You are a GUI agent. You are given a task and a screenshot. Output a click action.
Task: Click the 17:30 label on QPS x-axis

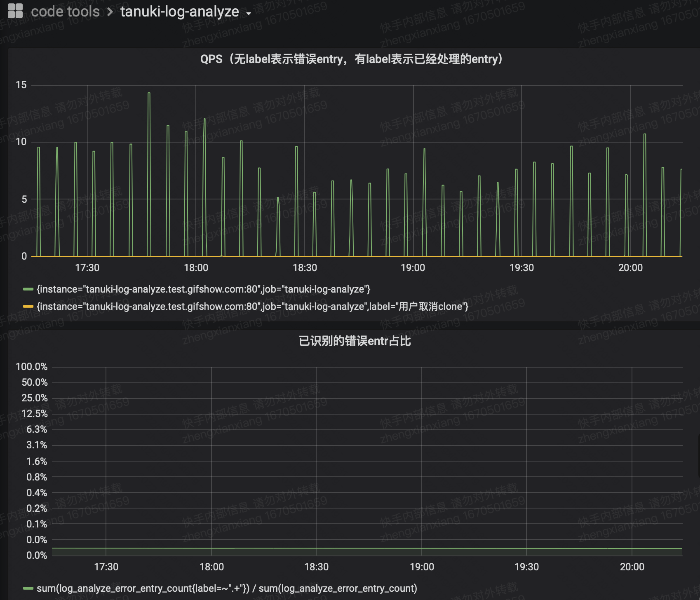pos(87,268)
